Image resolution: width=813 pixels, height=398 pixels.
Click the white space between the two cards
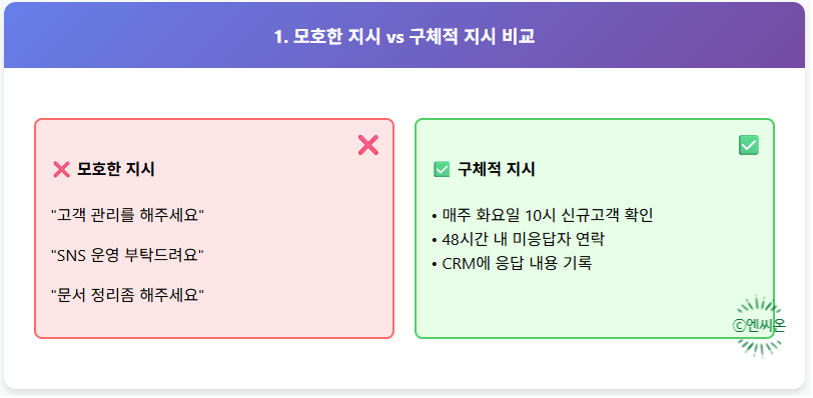point(404,228)
